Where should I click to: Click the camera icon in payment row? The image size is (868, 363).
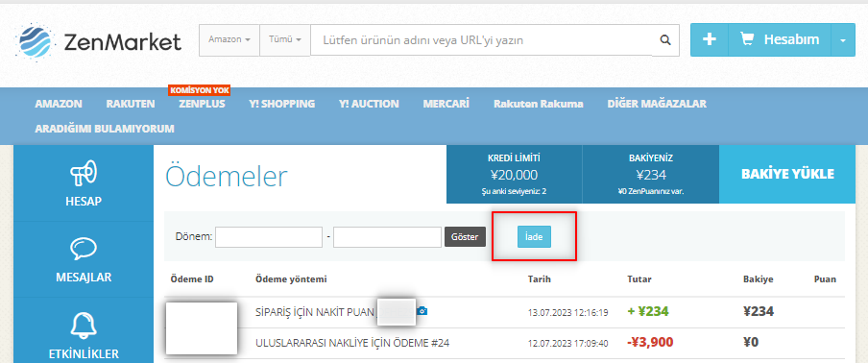(422, 311)
